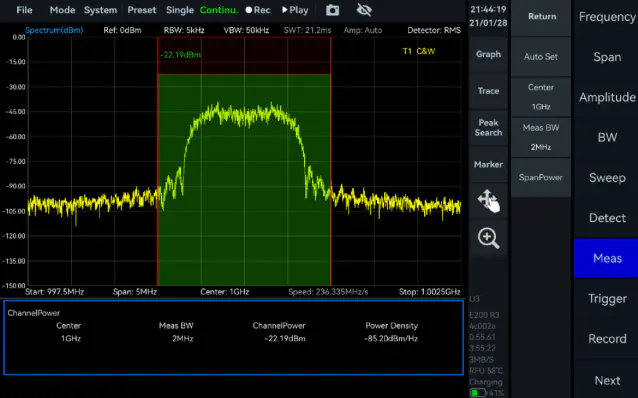Screen dimensions: 638x398
Task: Click the Speed: 236.335MHz/s readout
Action: [x=328, y=292]
